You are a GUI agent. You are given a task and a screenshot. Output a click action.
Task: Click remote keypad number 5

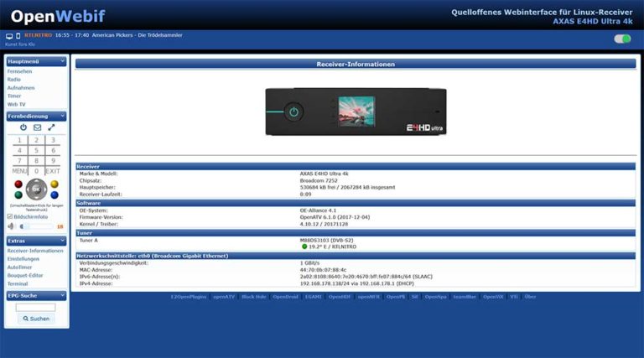pos(37,150)
